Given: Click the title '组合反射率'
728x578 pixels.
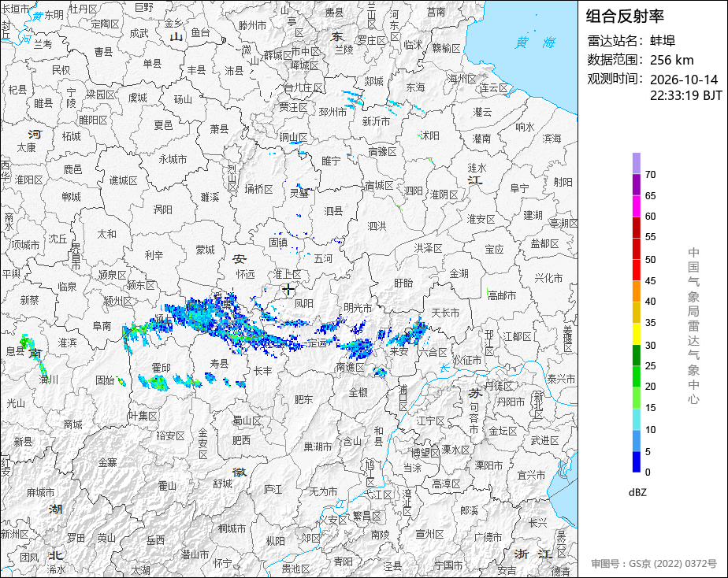Looking at the screenshot, I should coord(625,17).
